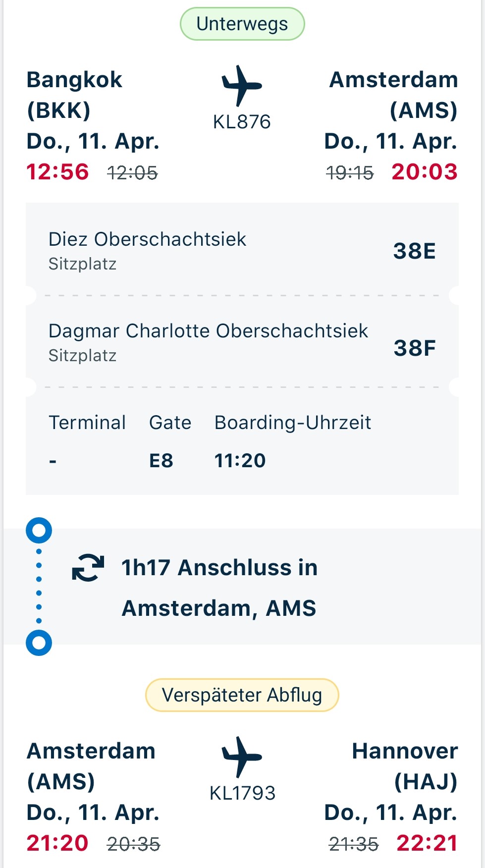
Task: Click the green Unterwegs status badge
Action: [x=241, y=23]
